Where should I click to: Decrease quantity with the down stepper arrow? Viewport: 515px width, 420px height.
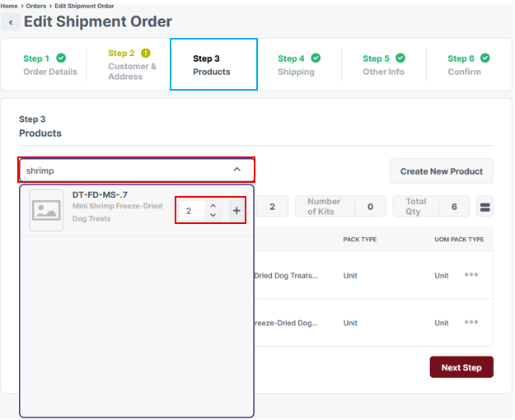(x=213, y=216)
